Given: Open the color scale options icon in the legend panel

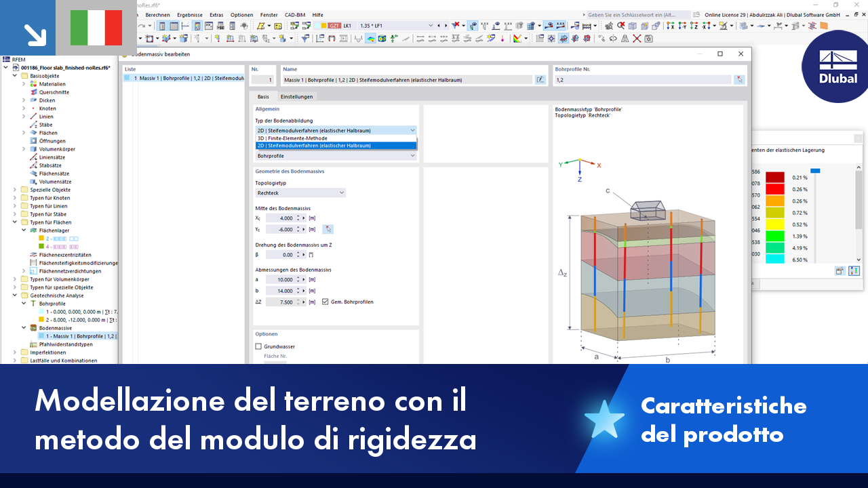Looking at the screenshot, I should click(x=854, y=270).
